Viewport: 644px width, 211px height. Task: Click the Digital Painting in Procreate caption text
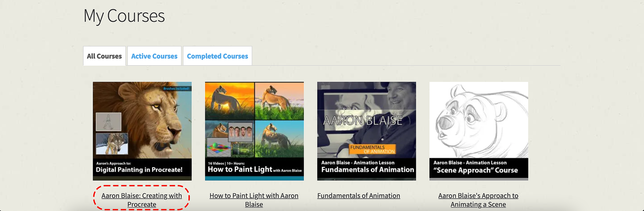[x=139, y=170]
